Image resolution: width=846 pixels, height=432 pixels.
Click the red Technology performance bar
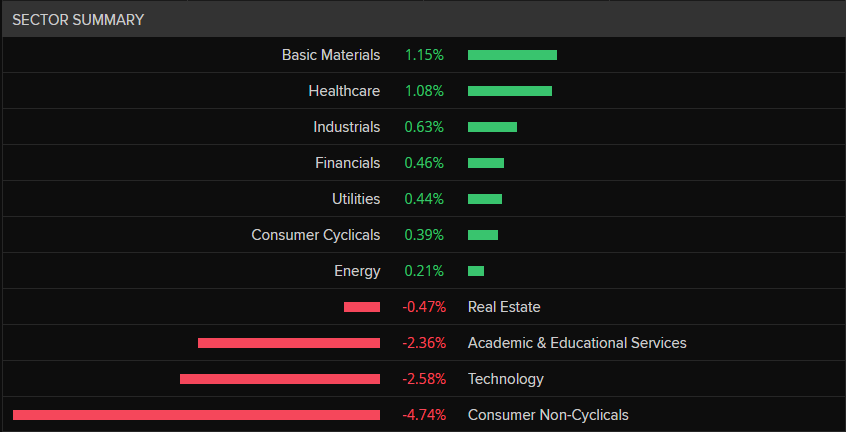click(280, 379)
